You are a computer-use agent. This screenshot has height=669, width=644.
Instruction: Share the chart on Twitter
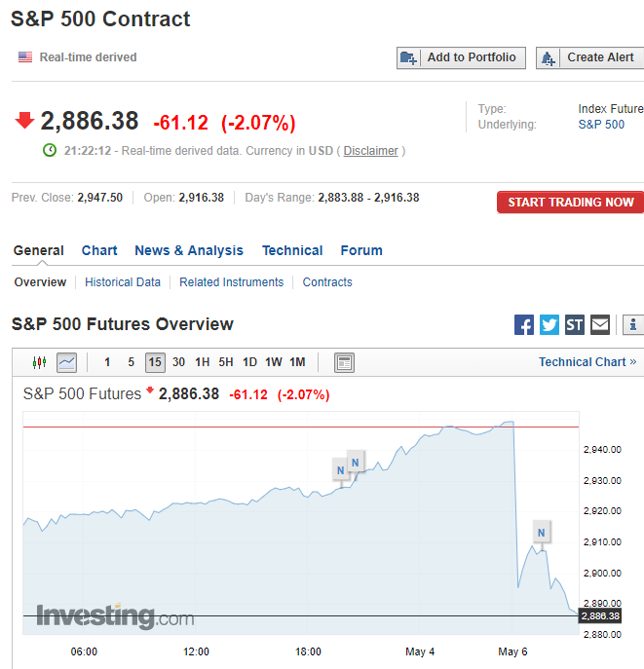pyautogui.click(x=549, y=325)
